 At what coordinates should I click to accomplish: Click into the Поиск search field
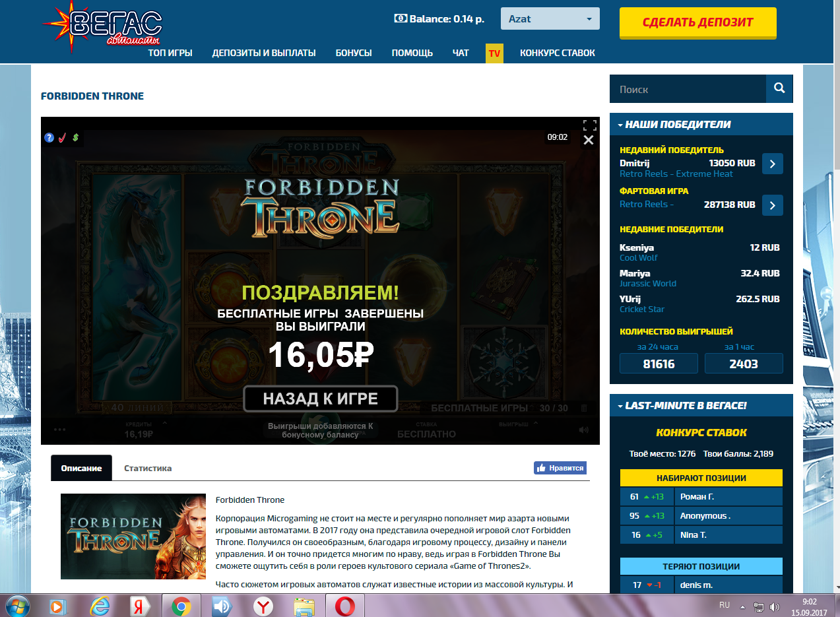click(687, 89)
